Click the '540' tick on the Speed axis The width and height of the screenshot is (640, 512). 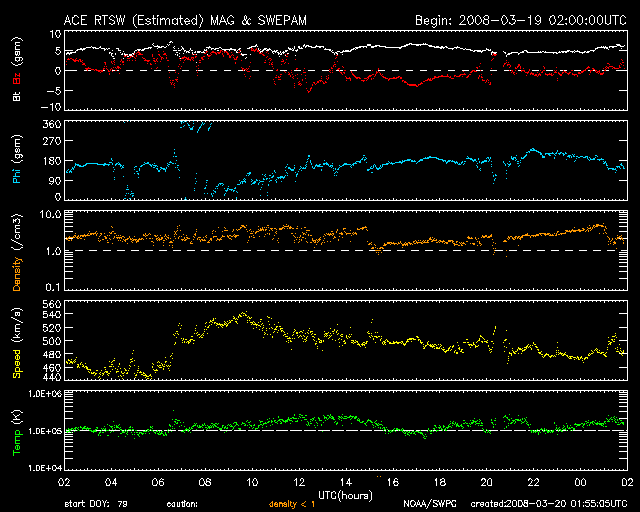[x=52, y=314]
